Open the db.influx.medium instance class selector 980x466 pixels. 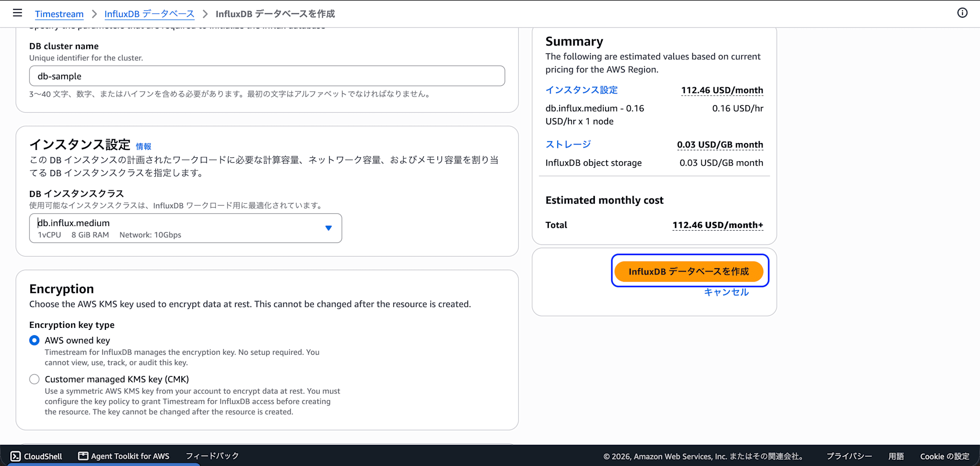[186, 228]
